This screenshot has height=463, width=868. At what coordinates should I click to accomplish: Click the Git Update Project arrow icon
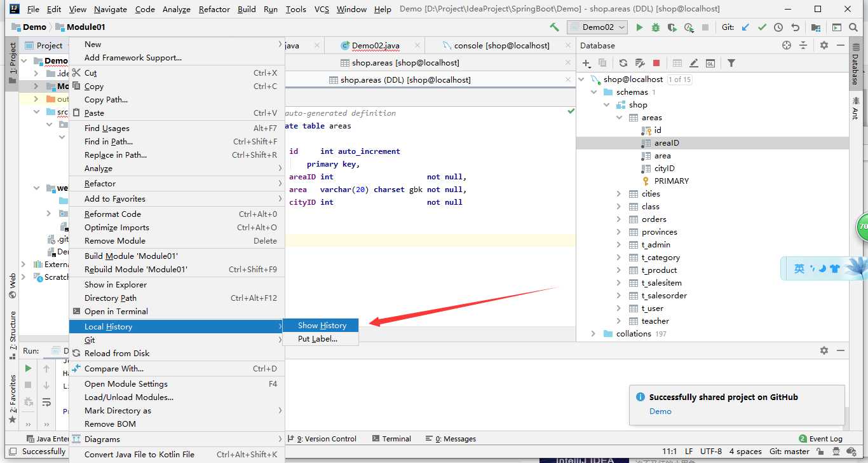745,27
